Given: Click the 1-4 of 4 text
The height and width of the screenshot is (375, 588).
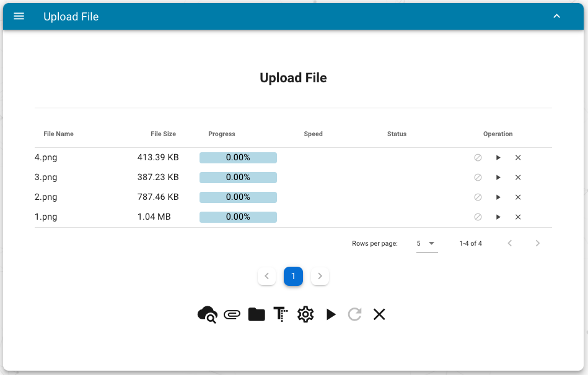Looking at the screenshot, I should click(x=471, y=244).
